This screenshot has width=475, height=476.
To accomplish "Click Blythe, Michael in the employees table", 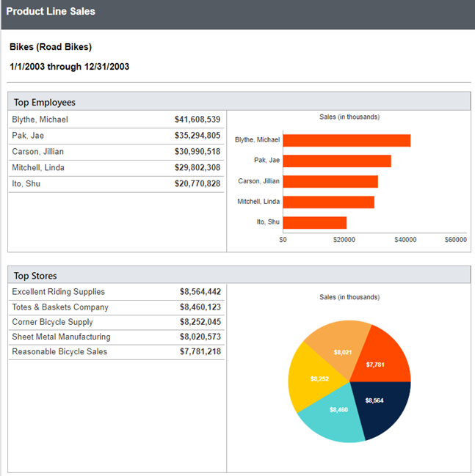I will 40,120.
